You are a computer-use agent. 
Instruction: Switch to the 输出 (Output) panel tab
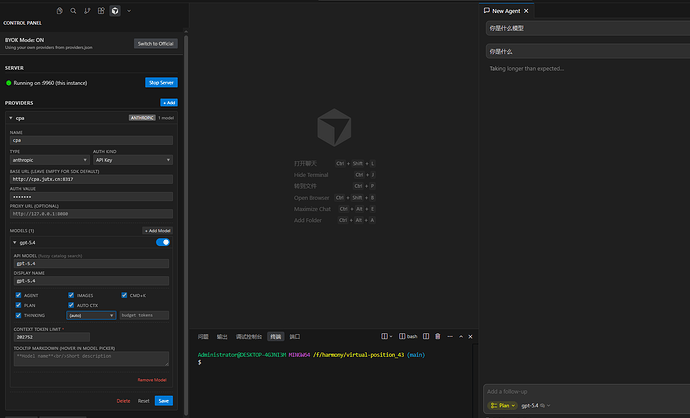pyautogui.click(x=222, y=337)
